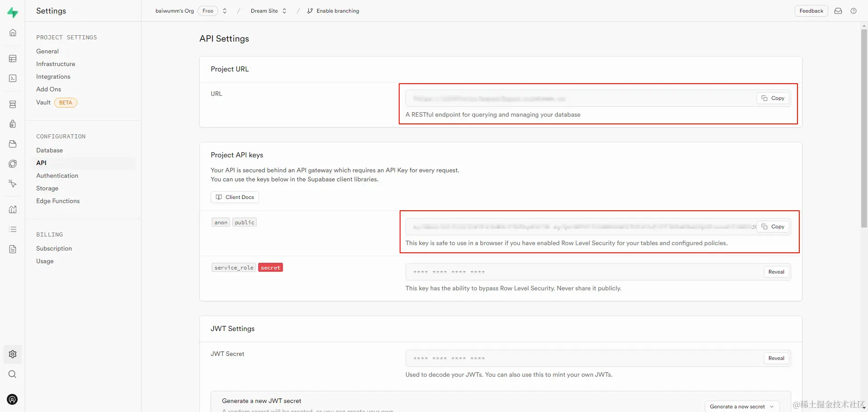Click the 'JWT Settings' heading
The width and height of the screenshot is (868, 412).
coord(232,328)
